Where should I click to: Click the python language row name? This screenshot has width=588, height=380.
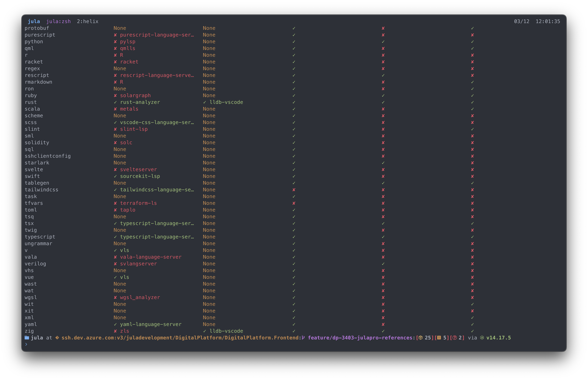click(34, 42)
